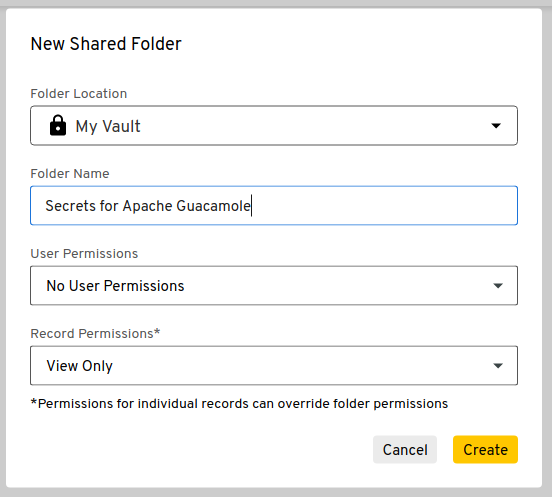Click the lock icon beside My Vault
The width and height of the screenshot is (552, 497).
point(58,125)
